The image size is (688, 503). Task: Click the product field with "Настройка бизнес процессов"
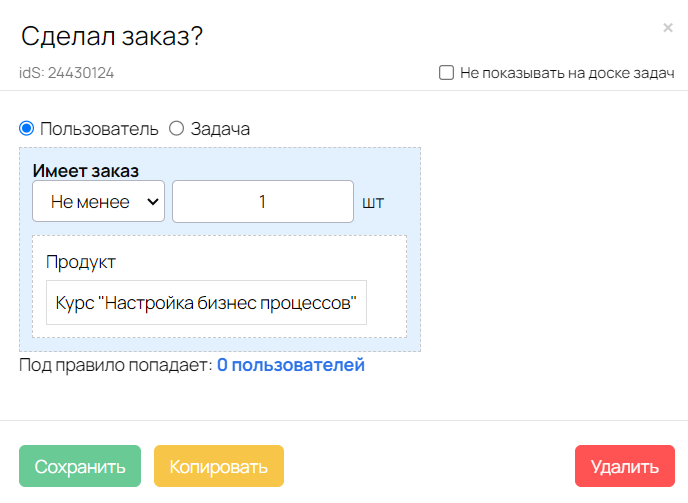point(206,303)
